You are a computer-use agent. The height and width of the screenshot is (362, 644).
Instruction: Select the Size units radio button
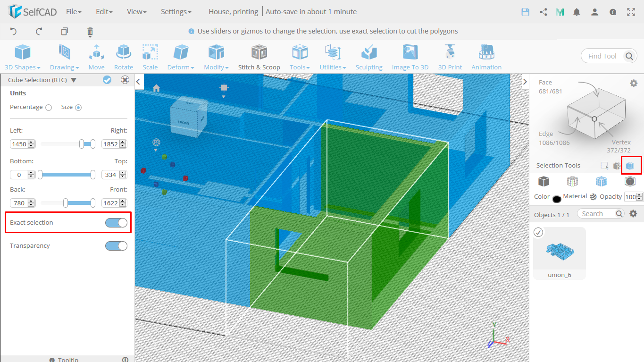pyautogui.click(x=78, y=108)
